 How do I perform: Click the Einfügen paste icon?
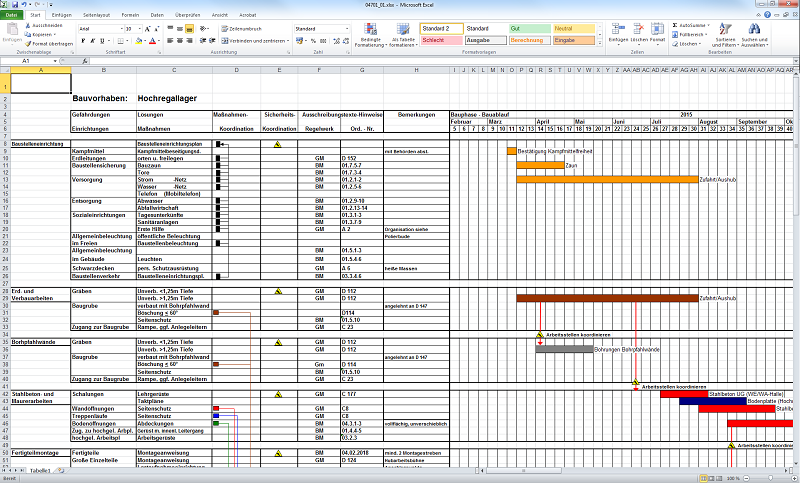tap(12, 30)
